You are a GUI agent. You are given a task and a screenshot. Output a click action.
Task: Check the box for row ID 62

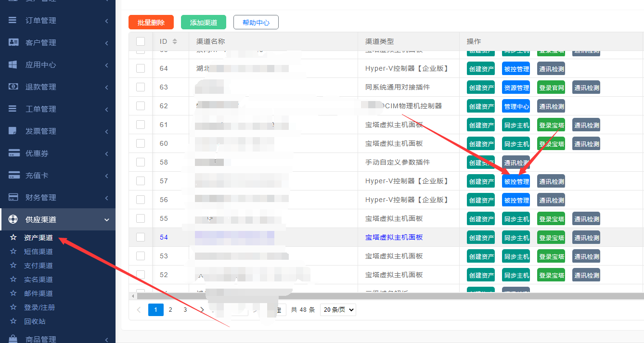(x=141, y=106)
